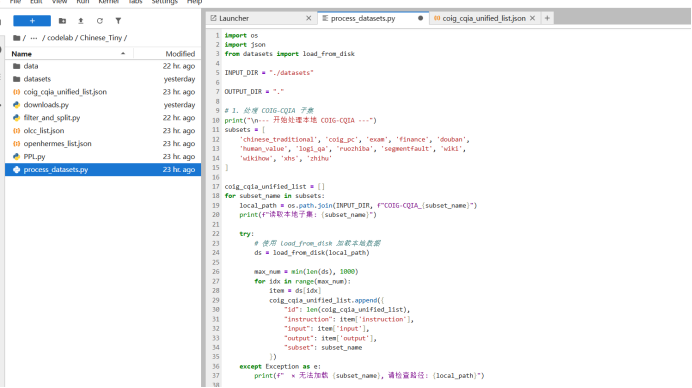Click the JSON icon of coig_cqia_unified_list.json row
The image size is (692, 388).
(17, 92)
